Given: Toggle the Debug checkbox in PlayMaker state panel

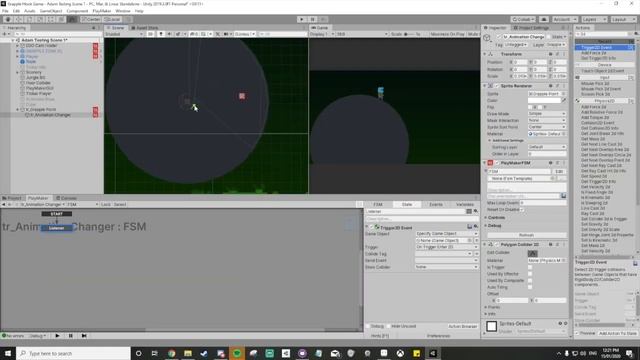Looking at the screenshot, I should point(368,326).
